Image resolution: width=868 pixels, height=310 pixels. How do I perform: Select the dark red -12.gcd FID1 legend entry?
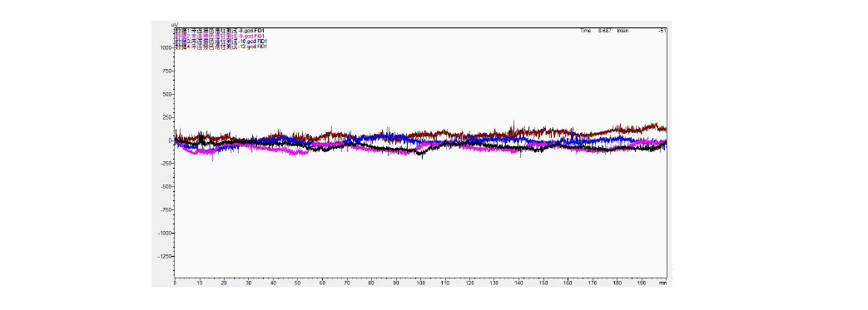tap(221, 47)
